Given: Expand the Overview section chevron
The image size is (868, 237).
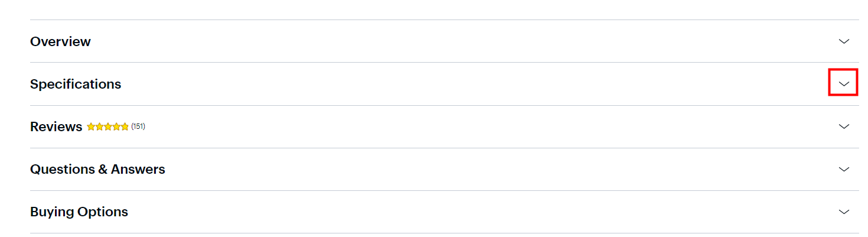Looking at the screenshot, I should (844, 41).
